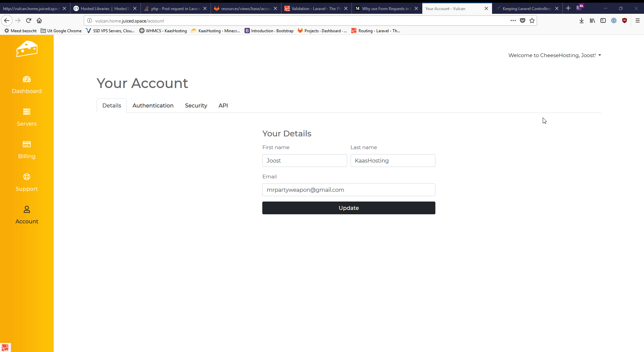644x352 pixels.
Task: Reload the page using the refresh icon
Action: (29, 21)
